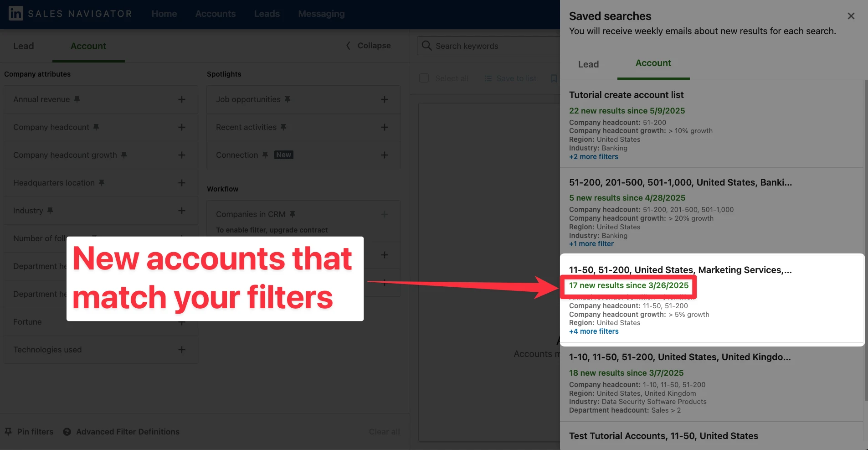This screenshot has width=868, height=450.
Task: Expand the Company headcount filter
Action: (x=181, y=127)
